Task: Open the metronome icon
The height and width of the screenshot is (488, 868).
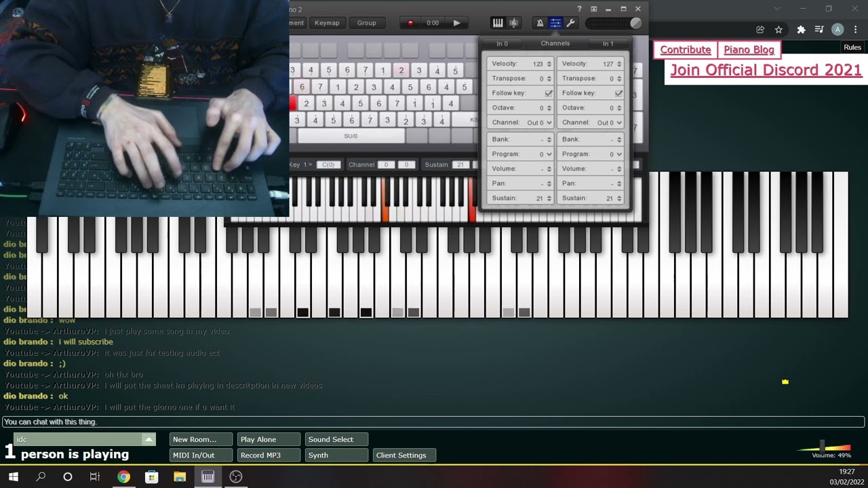Action: [540, 23]
